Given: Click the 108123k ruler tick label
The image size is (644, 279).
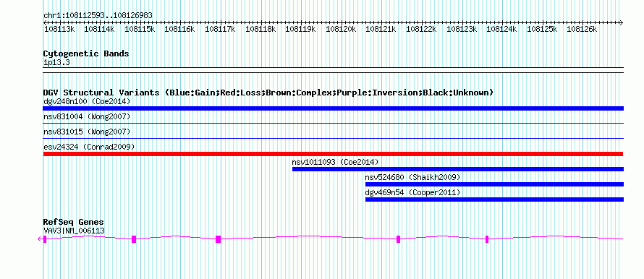Looking at the screenshot, I should point(462,29).
